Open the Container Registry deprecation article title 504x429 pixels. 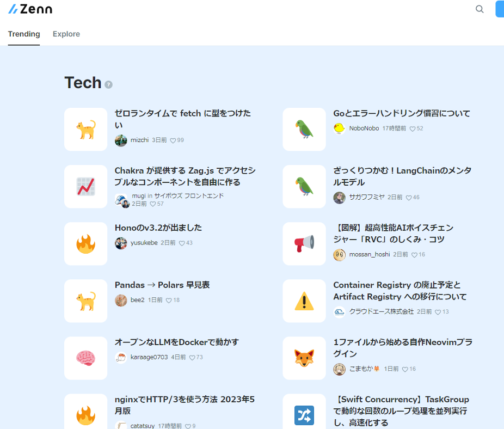tap(400, 291)
